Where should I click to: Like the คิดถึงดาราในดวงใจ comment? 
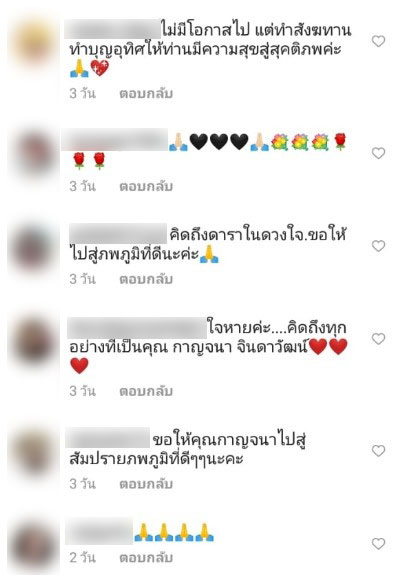(x=378, y=246)
